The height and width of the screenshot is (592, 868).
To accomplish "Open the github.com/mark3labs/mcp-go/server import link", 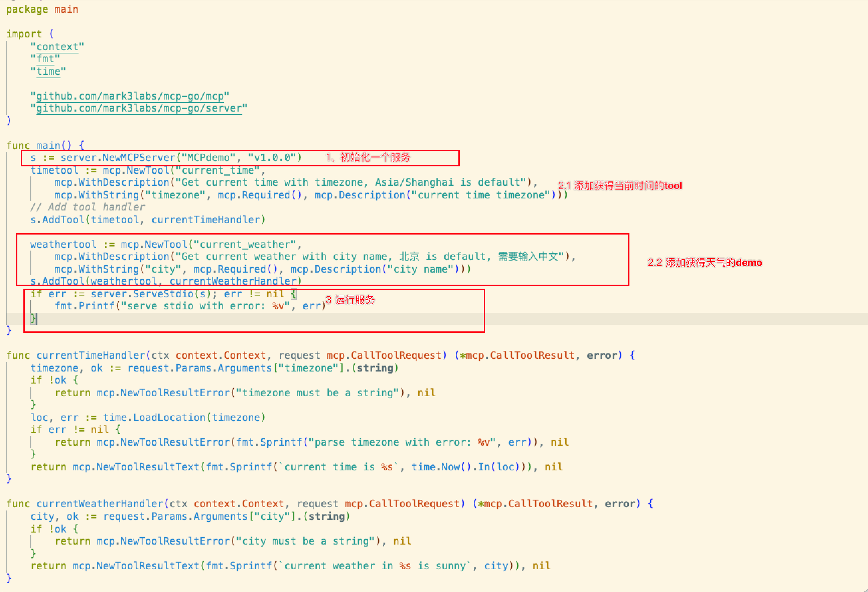I will pyautogui.click(x=139, y=108).
